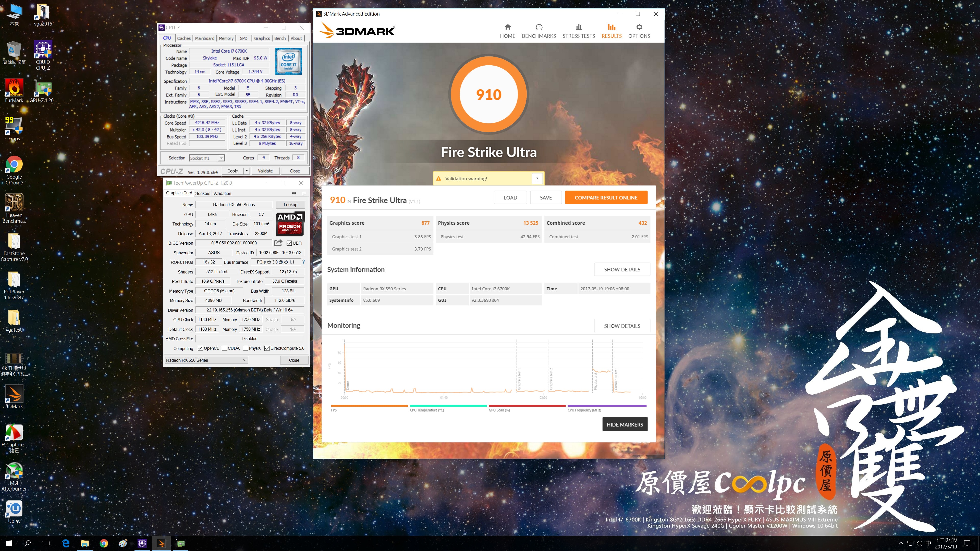
Task: Click the GPU-Z BIOS export icon
Action: click(x=278, y=243)
